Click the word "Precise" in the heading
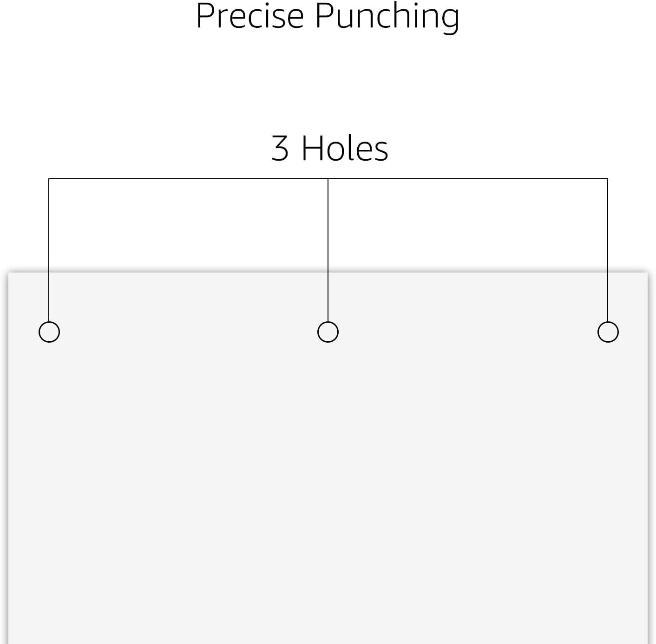This screenshot has height=644, width=656. click(x=249, y=16)
